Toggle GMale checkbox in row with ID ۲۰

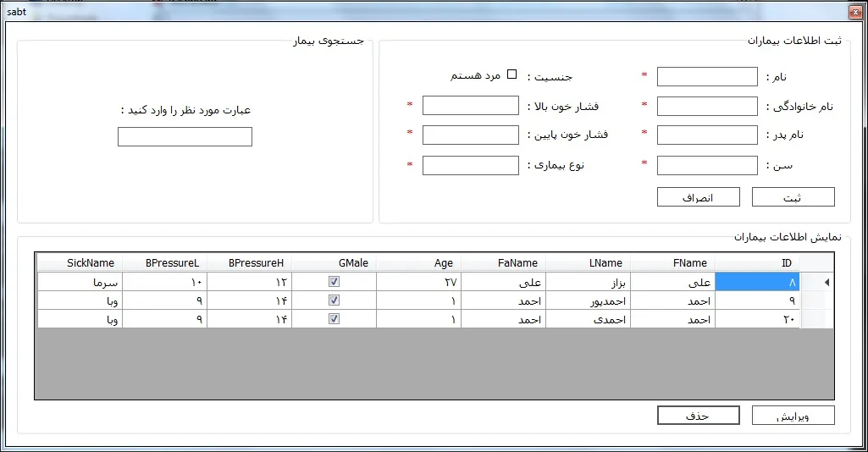[334, 319]
